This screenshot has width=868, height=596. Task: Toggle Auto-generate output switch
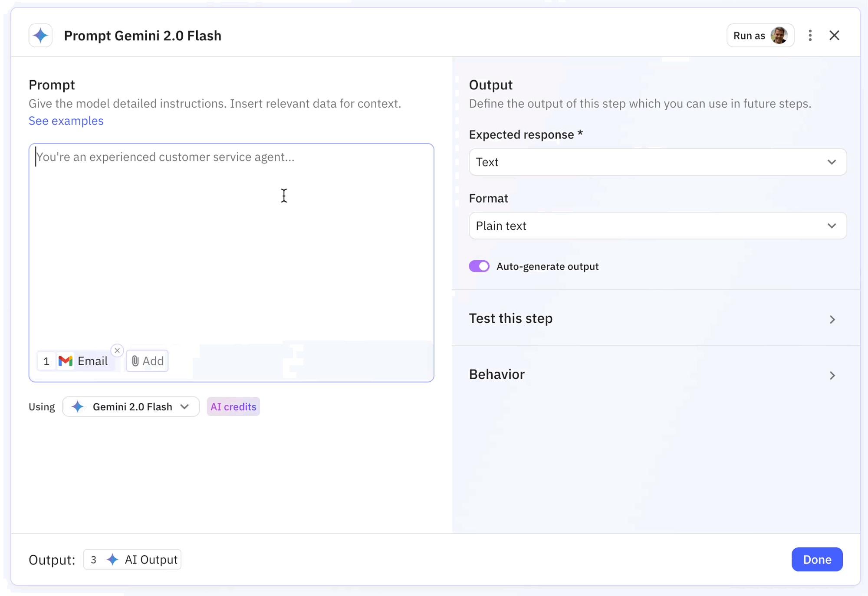coord(479,266)
